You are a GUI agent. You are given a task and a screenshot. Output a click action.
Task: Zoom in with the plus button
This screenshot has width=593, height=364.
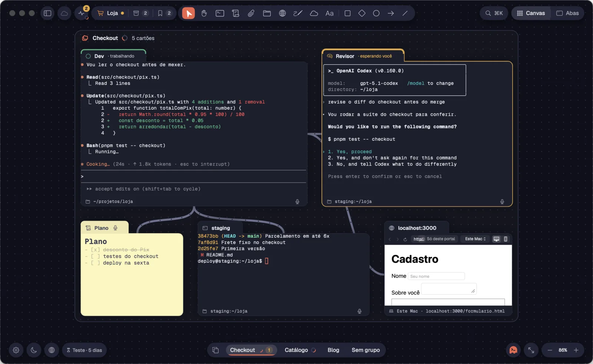[576, 350]
